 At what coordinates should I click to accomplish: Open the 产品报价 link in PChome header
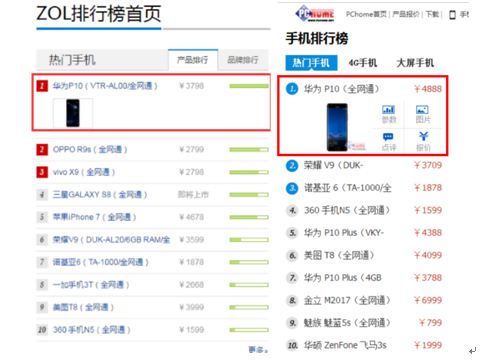click(406, 14)
